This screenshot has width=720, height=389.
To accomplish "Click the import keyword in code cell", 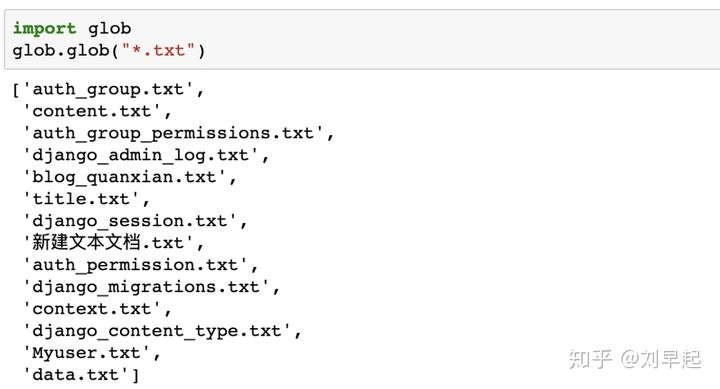I will click(44, 28).
